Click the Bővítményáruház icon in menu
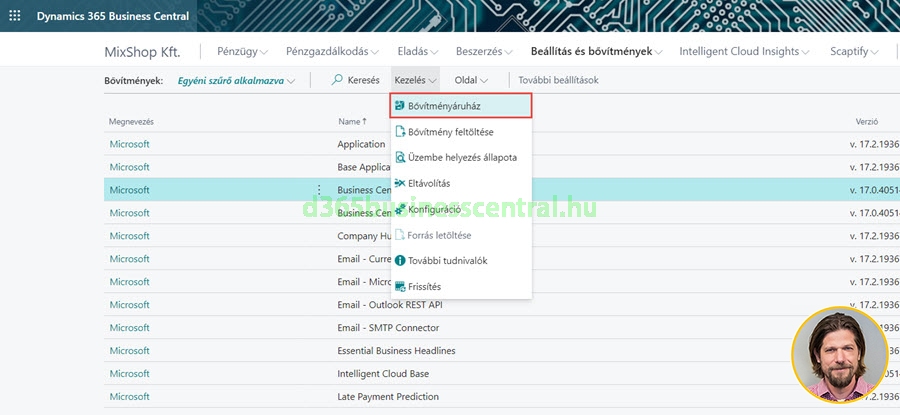The height and width of the screenshot is (415, 900). tap(400, 106)
